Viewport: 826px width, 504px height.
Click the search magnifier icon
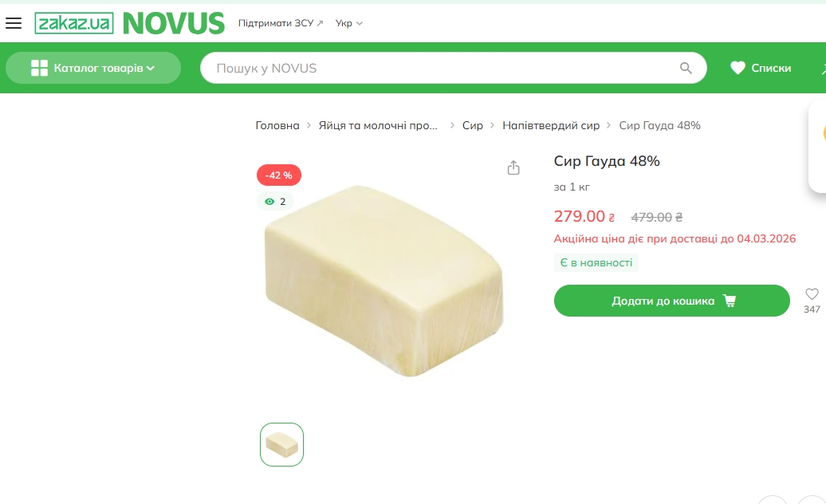[686, 68]
